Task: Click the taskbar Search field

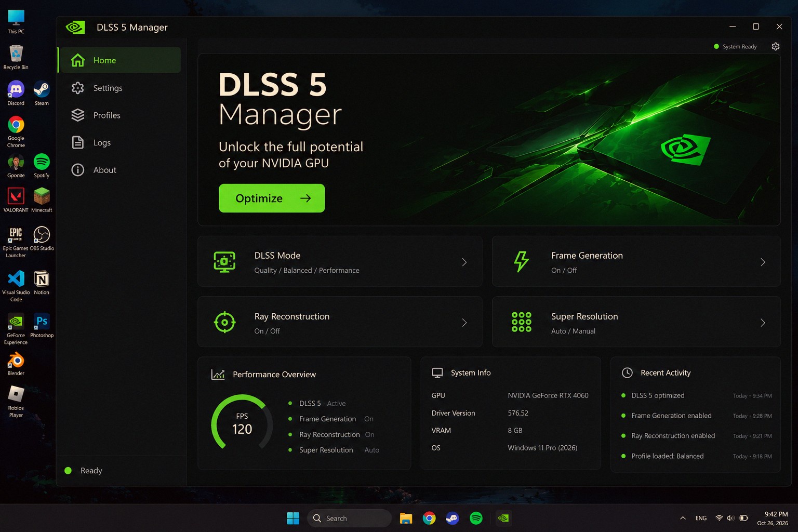Action: tap(349, 518)
